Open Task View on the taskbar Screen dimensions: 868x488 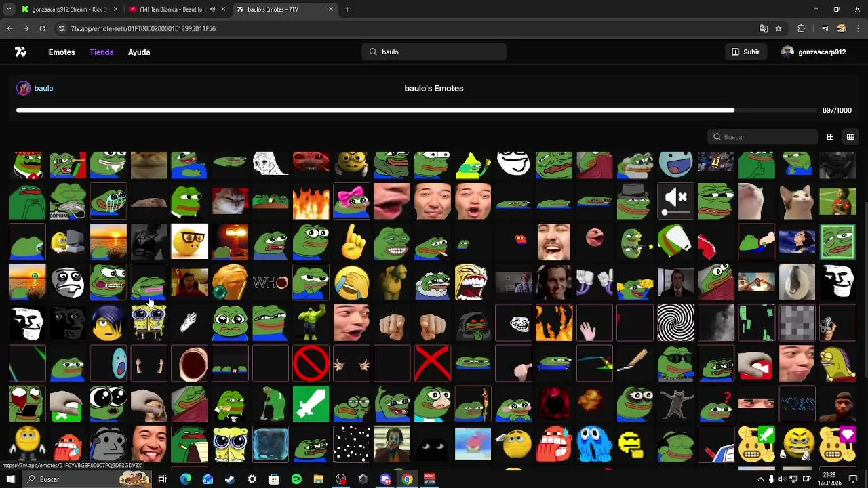(x=163, y=479)
